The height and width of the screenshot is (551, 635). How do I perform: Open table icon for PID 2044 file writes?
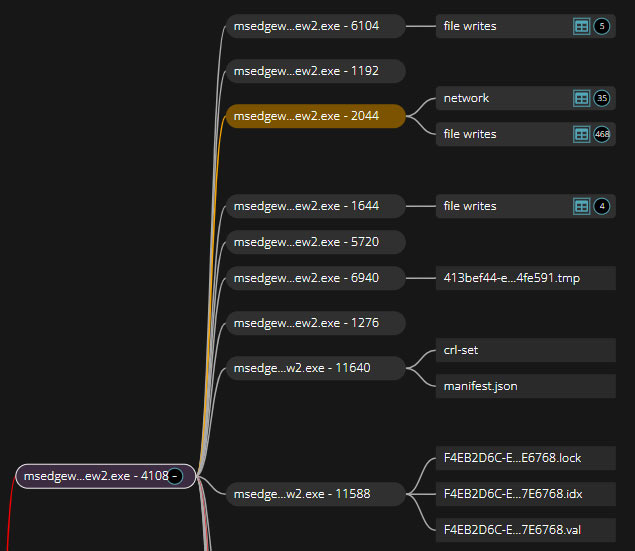(x=581, y=135)
